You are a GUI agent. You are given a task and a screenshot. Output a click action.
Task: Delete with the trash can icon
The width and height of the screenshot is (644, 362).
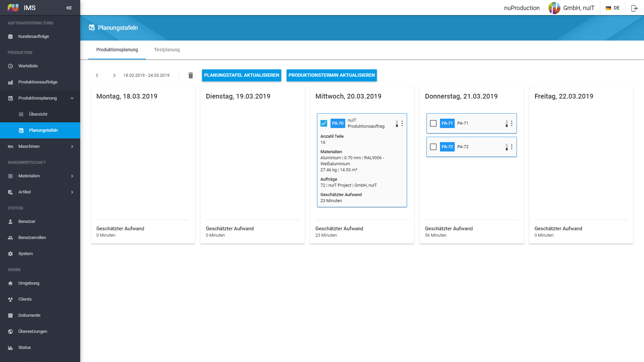click(x=191, y=75)
